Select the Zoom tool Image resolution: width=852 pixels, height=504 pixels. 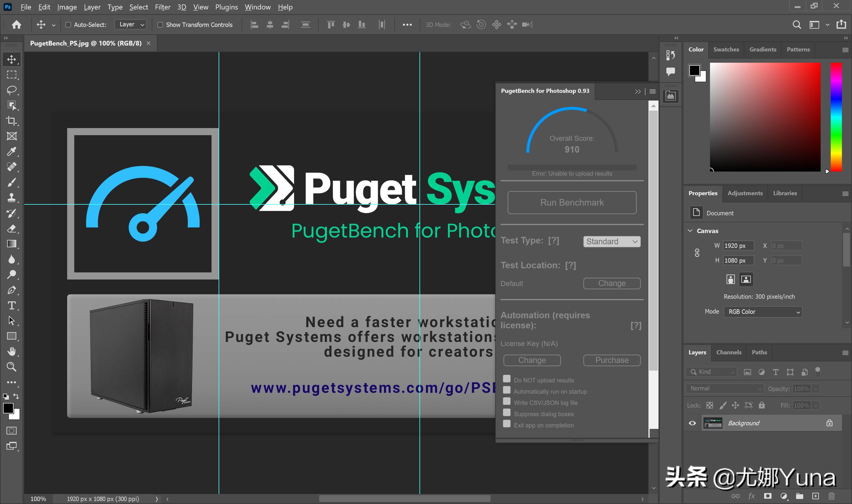point(12,367)
